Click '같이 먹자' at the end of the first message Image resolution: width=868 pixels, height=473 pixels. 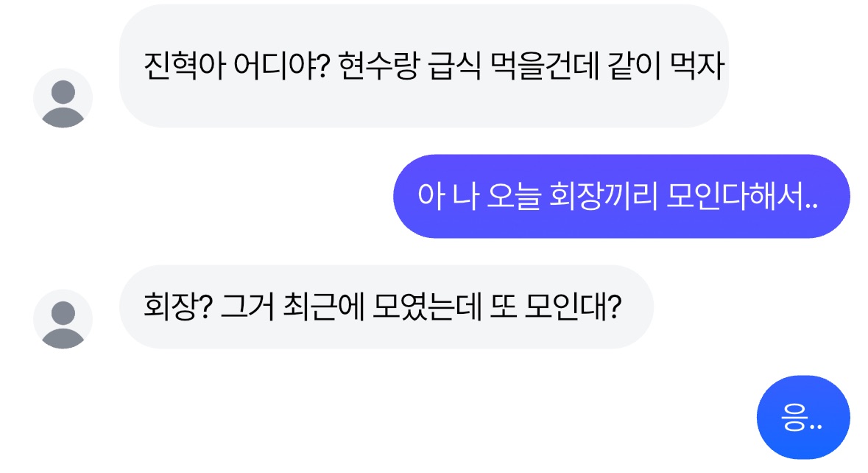coord(668,69)
